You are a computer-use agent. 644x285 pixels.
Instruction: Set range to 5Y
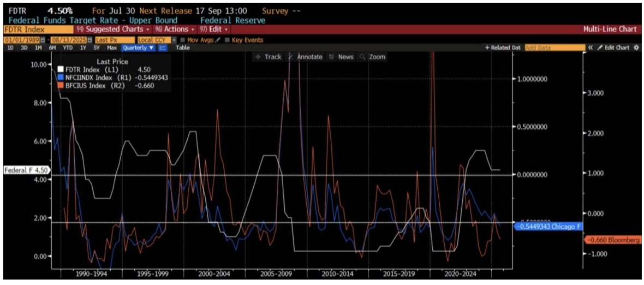pyautogui.click(x=96, y=48)
